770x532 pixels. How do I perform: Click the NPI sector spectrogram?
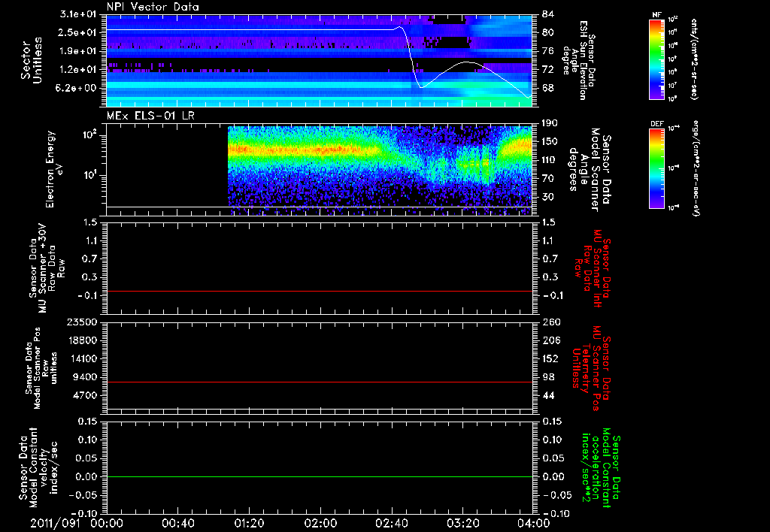pos(320,60)
